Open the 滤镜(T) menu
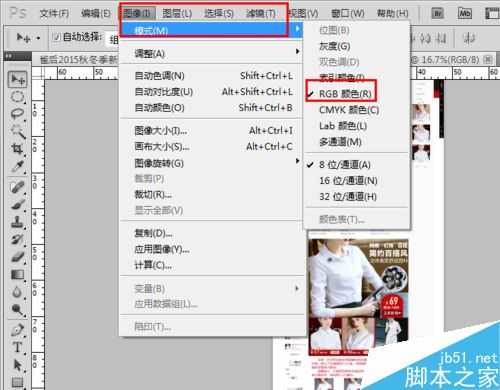This screenshot has width=500, height=390. (x=261, y=14)
